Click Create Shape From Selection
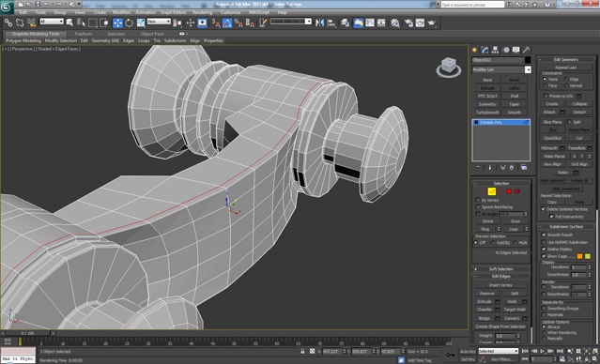Image resolution: width=600 pixels, height=364 pixels. tap(500, 326)
